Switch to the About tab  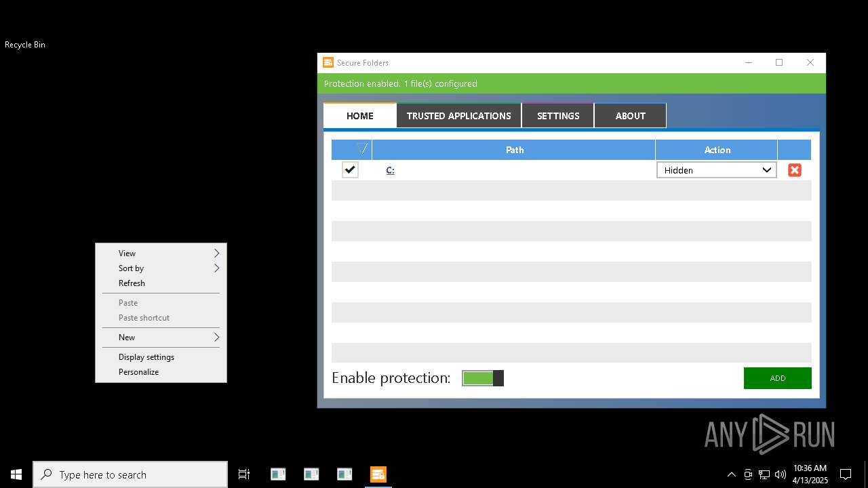tap(631, 116)
